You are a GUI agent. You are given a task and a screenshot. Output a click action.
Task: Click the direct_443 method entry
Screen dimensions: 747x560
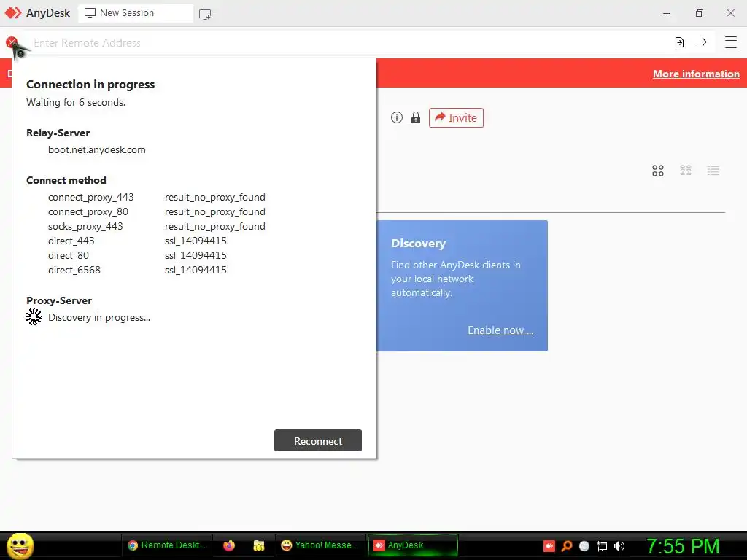(71, 241)
